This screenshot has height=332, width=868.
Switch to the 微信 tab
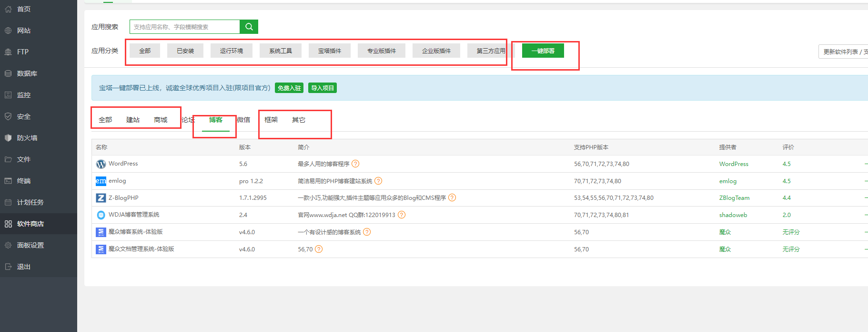coord(243,120)
